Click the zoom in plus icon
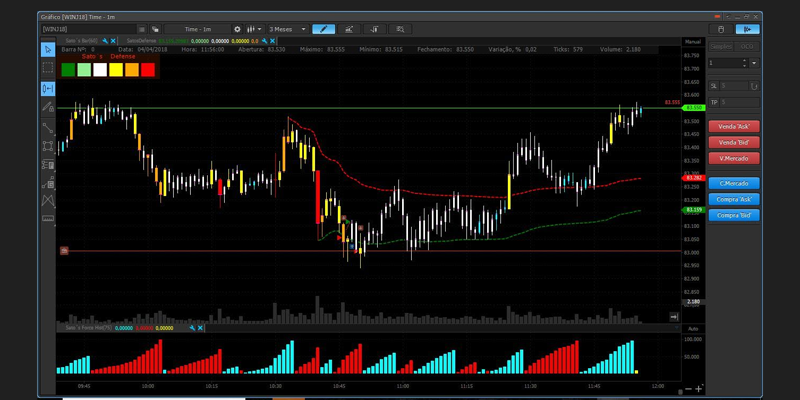This screenshot has width=800, height=400. pyautogui.click(x=698, y=389)
